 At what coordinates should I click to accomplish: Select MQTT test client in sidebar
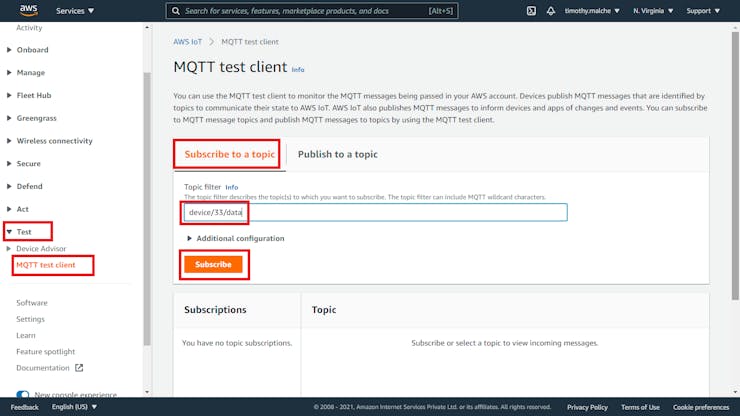46,265
